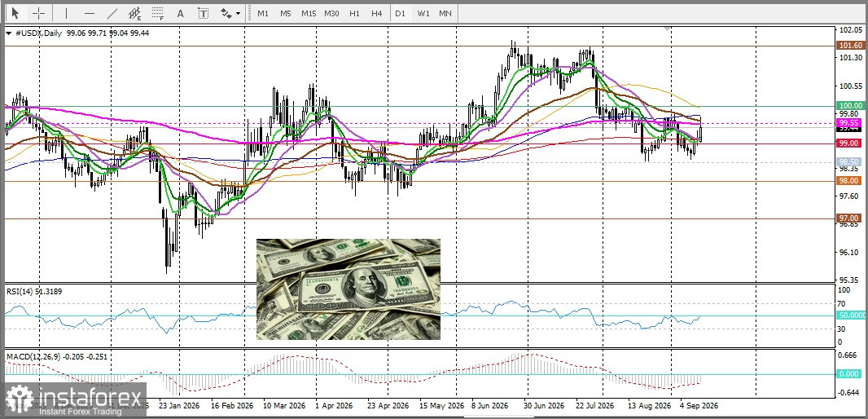Open the Arrows tool dropdown arrow
Screen dimensions: 868x419
pyautogui.click(x=238, y=13)
